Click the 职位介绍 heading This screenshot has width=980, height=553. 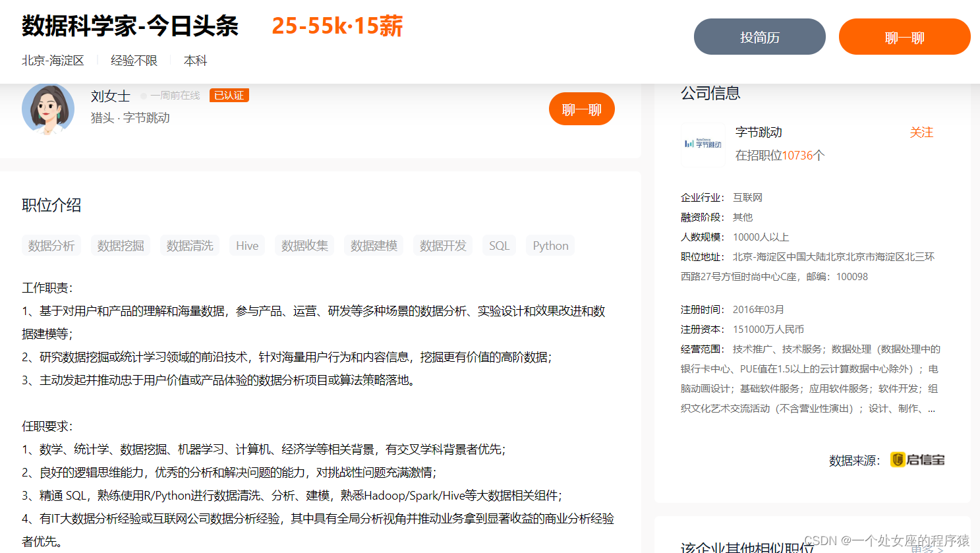click(51, 205)
